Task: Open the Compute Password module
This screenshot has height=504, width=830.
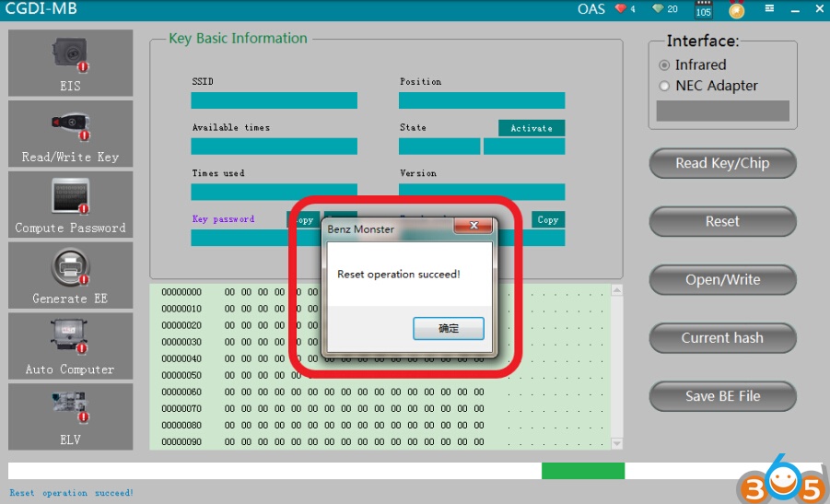Action: (70, 205)
